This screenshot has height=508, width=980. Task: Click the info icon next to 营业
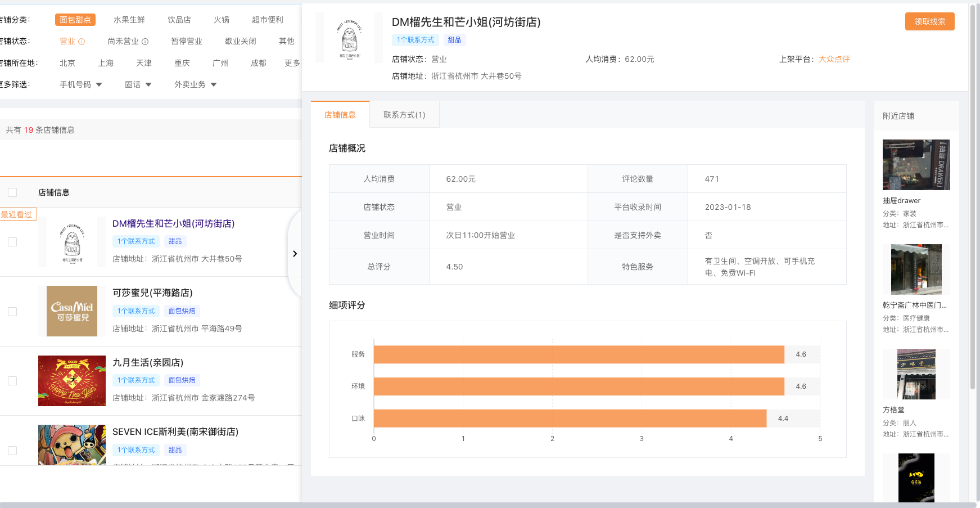[x=82, y=42]
